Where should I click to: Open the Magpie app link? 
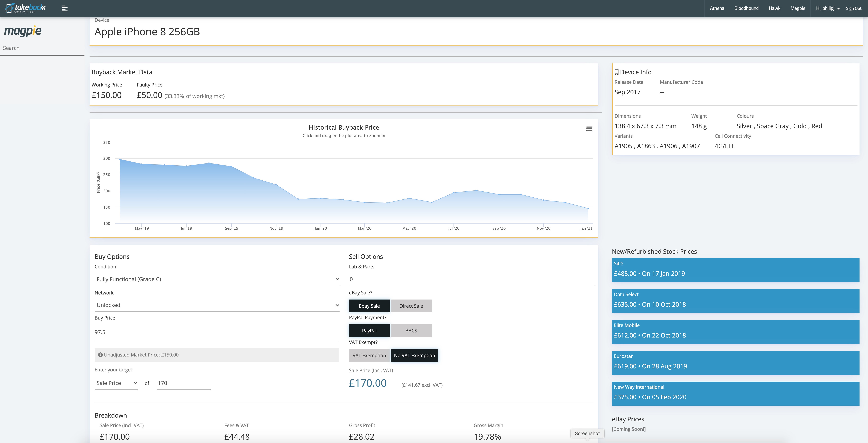point(798,8)
